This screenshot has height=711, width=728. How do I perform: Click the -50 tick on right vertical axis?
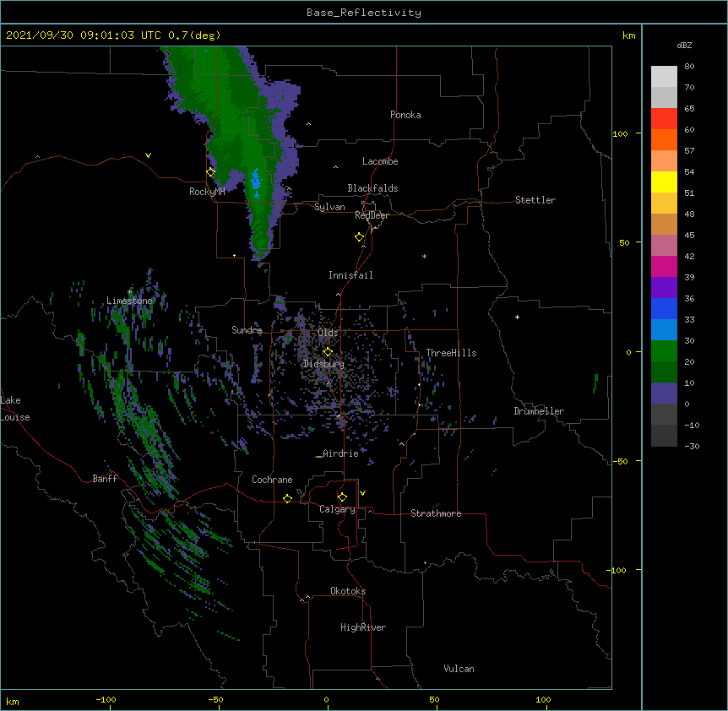coord(620,461)
